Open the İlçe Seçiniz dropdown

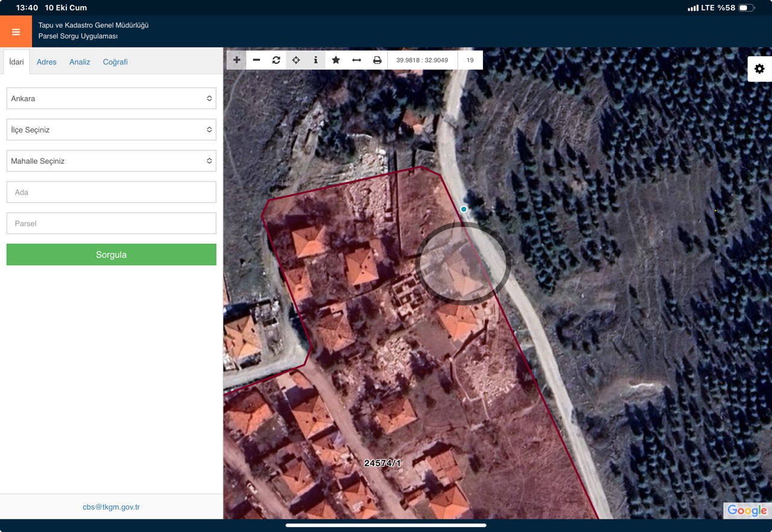111,130
